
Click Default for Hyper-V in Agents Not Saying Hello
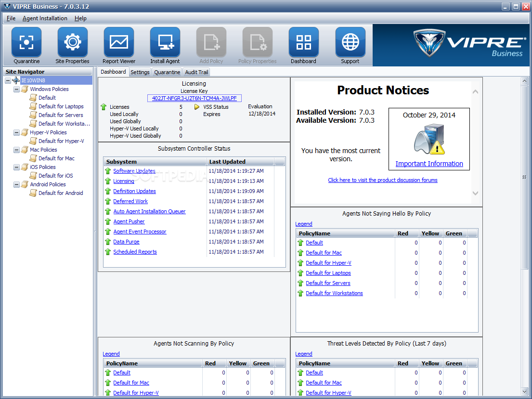click(328, 263)
